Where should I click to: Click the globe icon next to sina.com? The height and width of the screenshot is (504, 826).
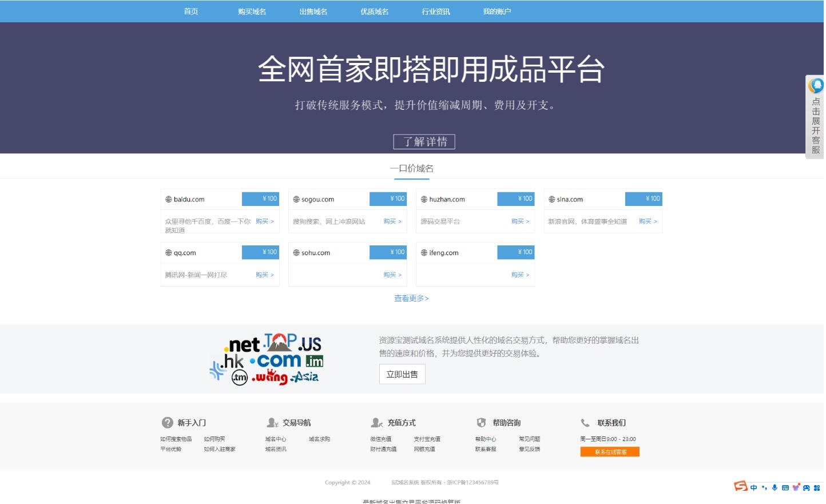(551, 199)
